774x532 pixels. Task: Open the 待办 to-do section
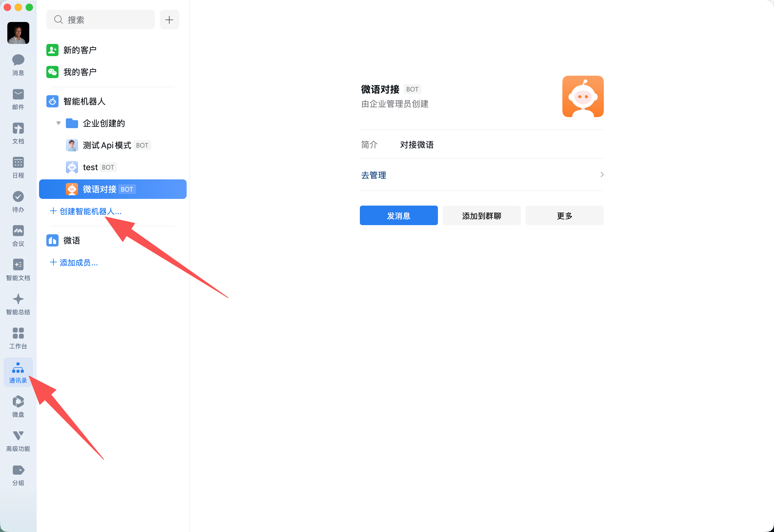click(18, 202)
